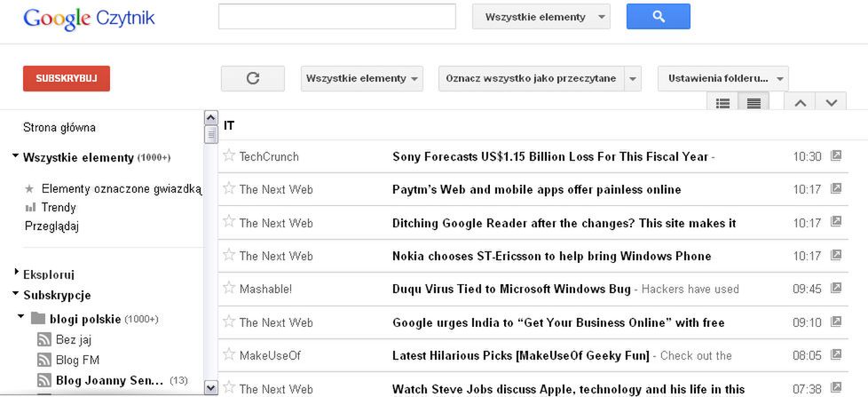Screen dimensions: 868x397
Task: Click the IT folder title
Action: click(x=229, y=126)
